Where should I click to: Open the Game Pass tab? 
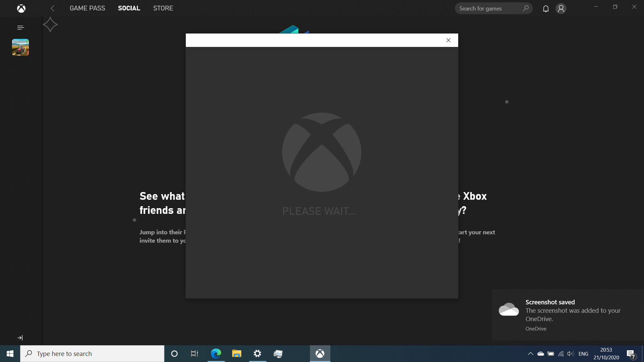coord(87,8)
